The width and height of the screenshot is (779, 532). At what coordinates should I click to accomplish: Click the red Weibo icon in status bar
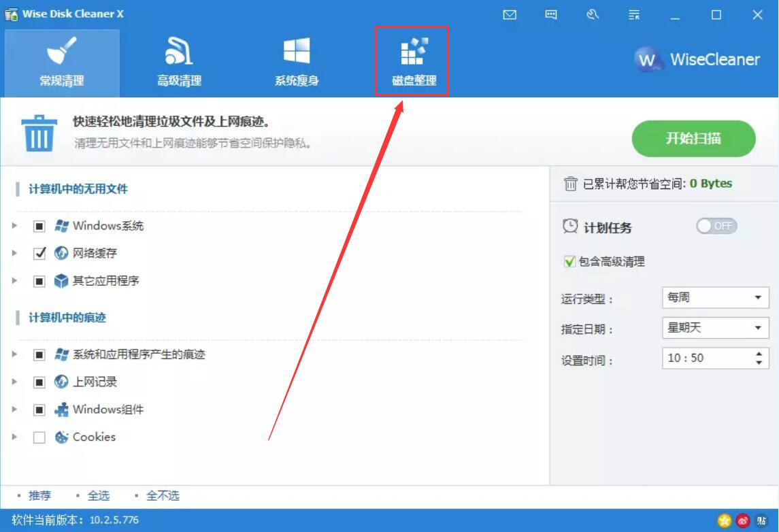click(x=743, y=520)
